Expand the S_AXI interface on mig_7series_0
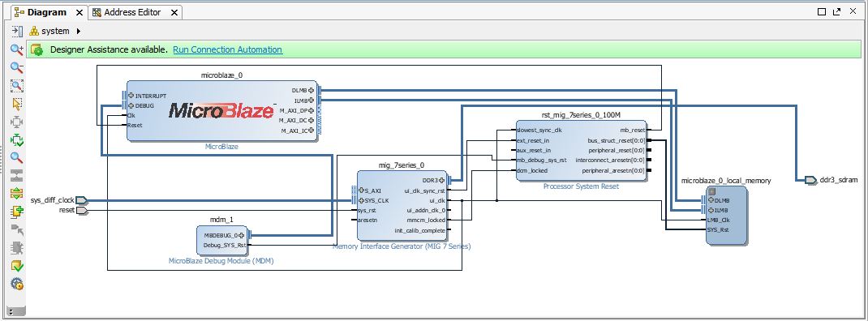 (361, 190)
